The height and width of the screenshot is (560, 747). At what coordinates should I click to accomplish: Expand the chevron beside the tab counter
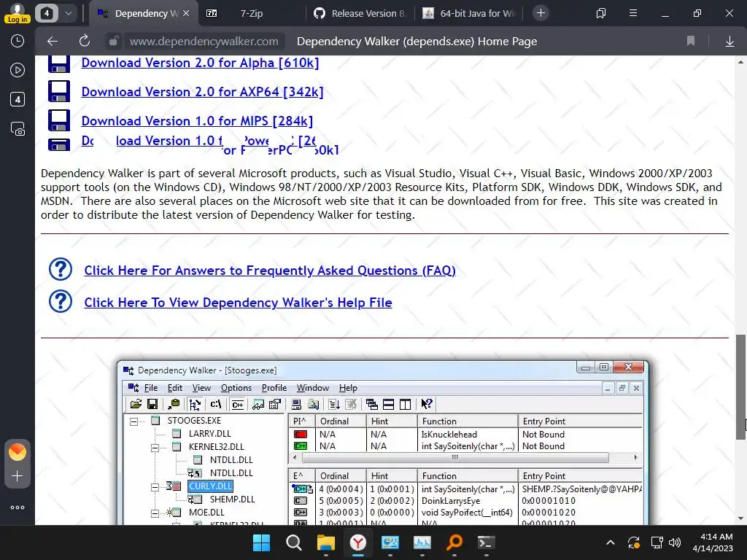click(68, 13)
